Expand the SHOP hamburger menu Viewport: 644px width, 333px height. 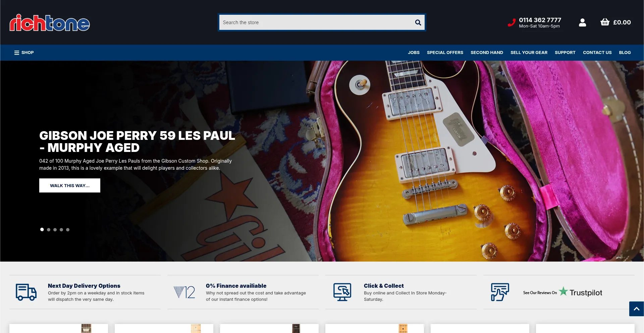[24, 53]
